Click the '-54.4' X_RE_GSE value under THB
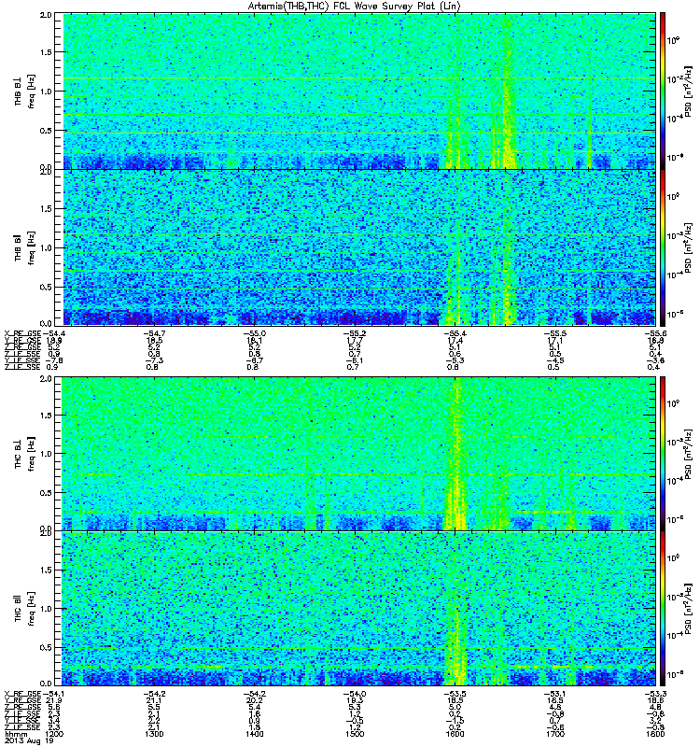Image resolution: width=700 pixels, height=747 pixels. click(54, 333)
